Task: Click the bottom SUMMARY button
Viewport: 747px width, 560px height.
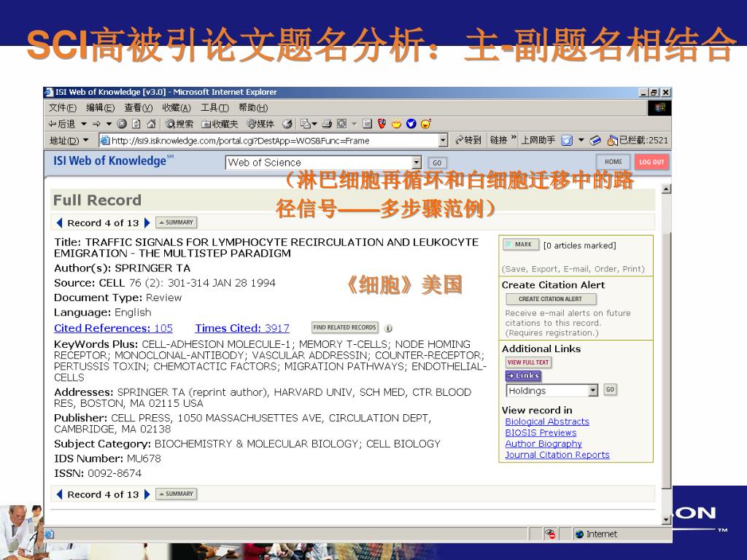Action: click(x=177, y=494)
